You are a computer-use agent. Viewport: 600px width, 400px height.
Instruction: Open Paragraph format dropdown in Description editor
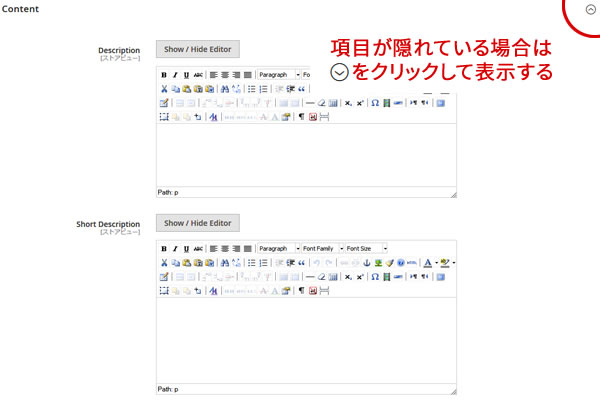[x=277, y=75]
